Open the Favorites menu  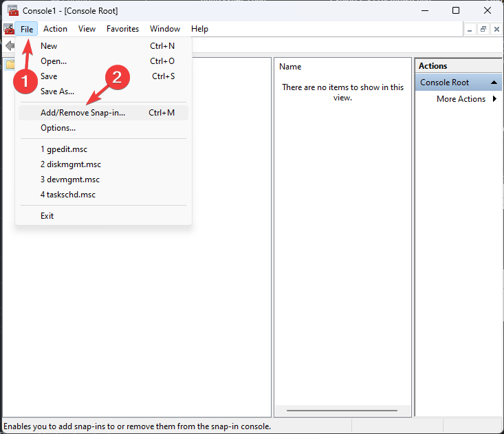[123, 29]
